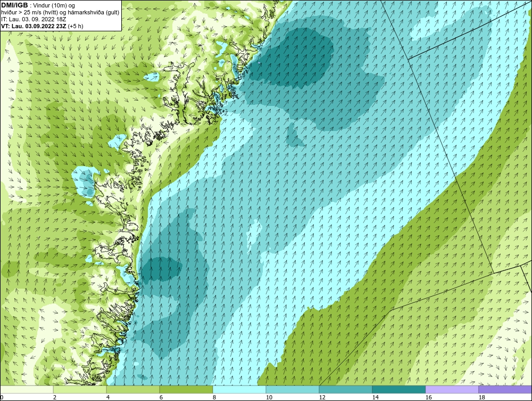
Task: Click the legend value 4
Action: click(x=108, y=397)
